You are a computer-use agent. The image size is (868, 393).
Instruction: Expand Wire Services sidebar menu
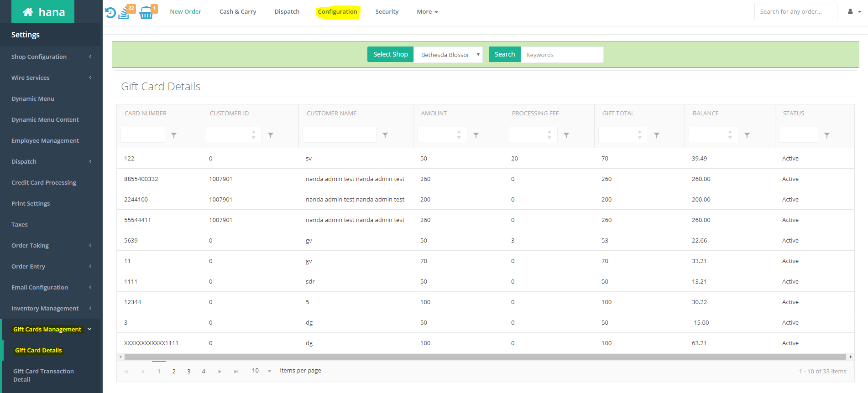point(50,78)
